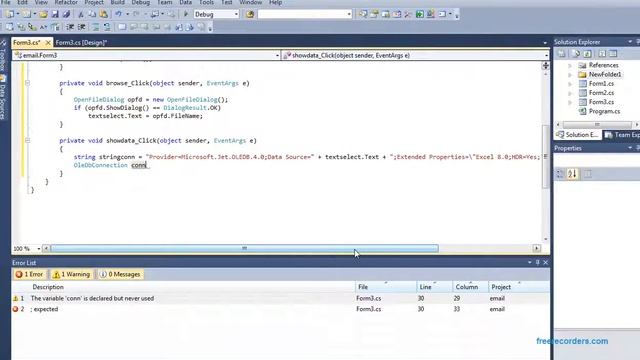
Task: Toggle the 0 Messages filter button
Action: coord(120,274)
